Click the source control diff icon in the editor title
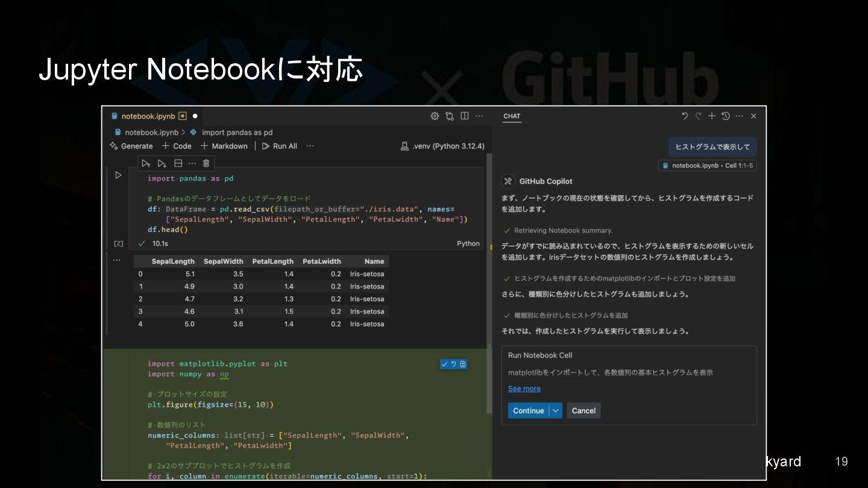The width and height of the screenshot is (868, 488). [450, 116]
